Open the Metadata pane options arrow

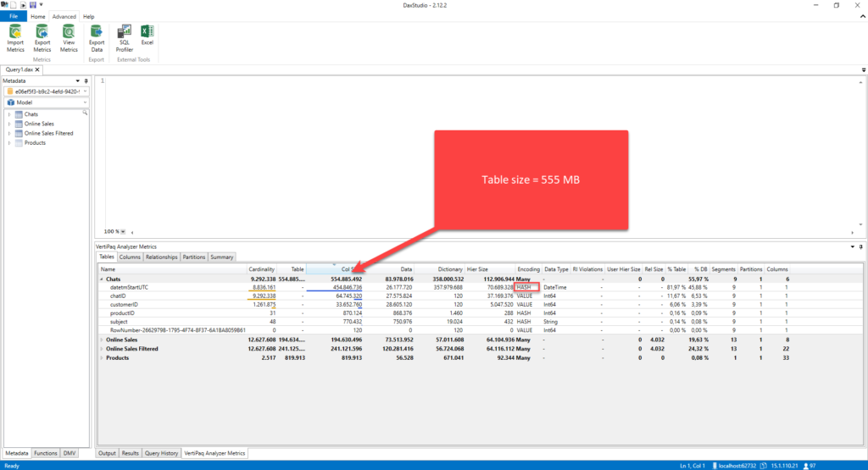[77, 80]
